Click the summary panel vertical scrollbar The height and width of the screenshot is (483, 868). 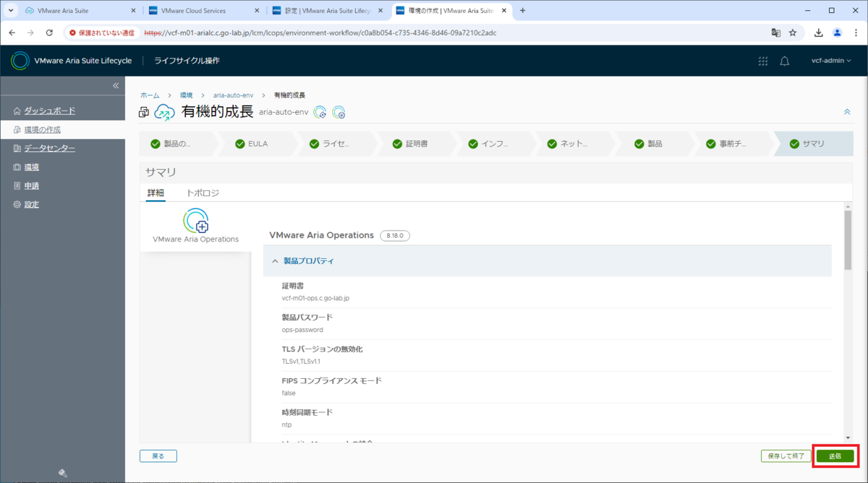click(x=848, y=239)
